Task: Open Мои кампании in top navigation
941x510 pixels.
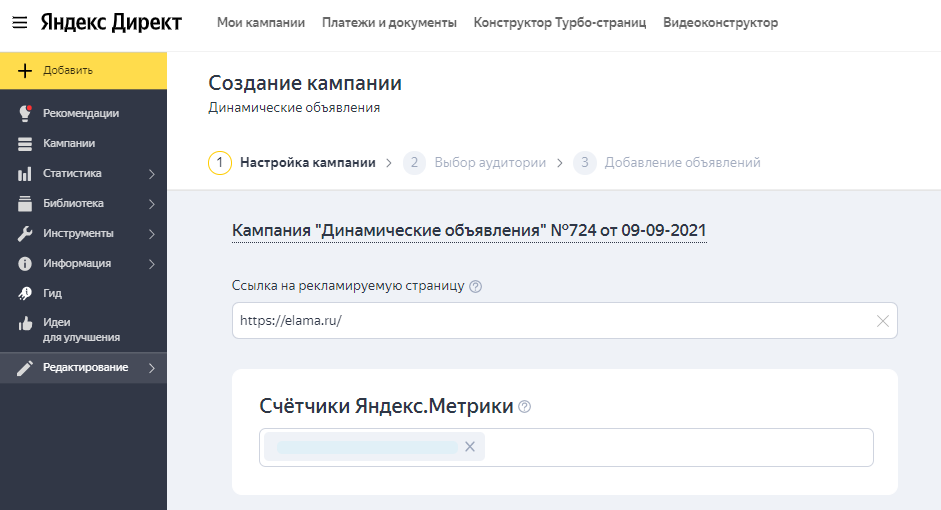Action: [x=260, y=23]
